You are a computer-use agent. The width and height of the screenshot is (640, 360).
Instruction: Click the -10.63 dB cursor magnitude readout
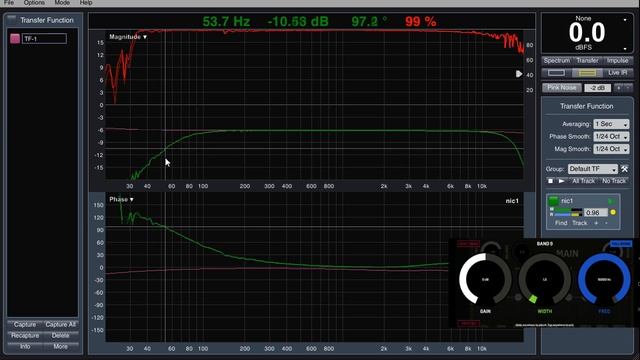298,22
